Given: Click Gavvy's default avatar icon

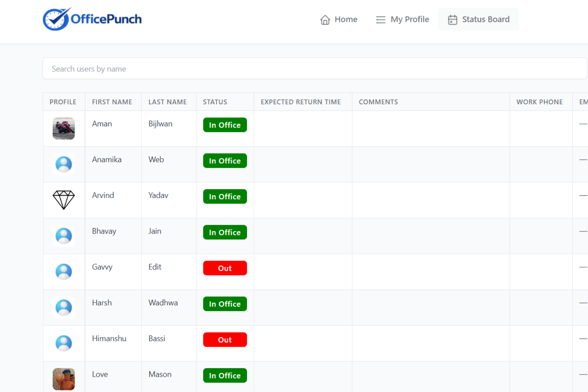Looking at the screenshot, I should pyautogui.click(x=64, y=271).
